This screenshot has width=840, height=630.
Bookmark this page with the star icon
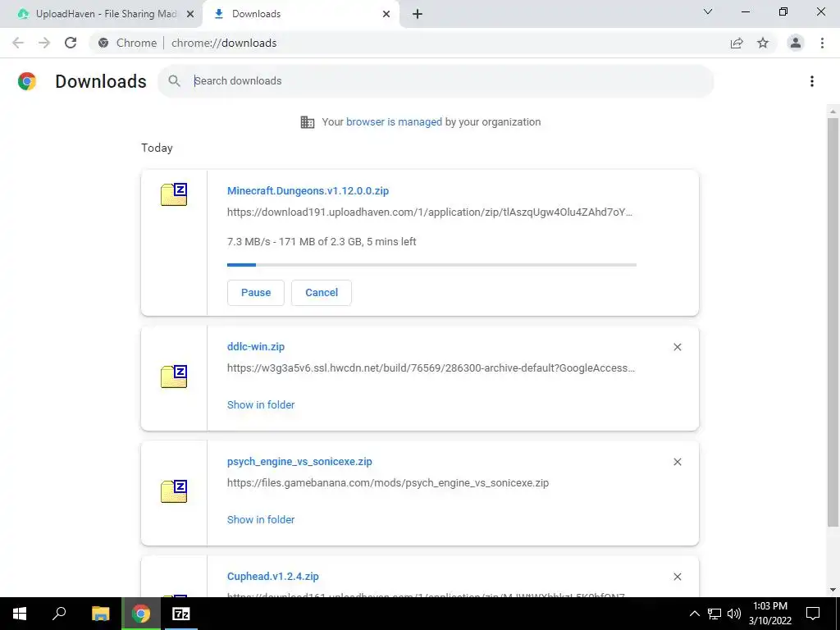click(x=763, y=43)
